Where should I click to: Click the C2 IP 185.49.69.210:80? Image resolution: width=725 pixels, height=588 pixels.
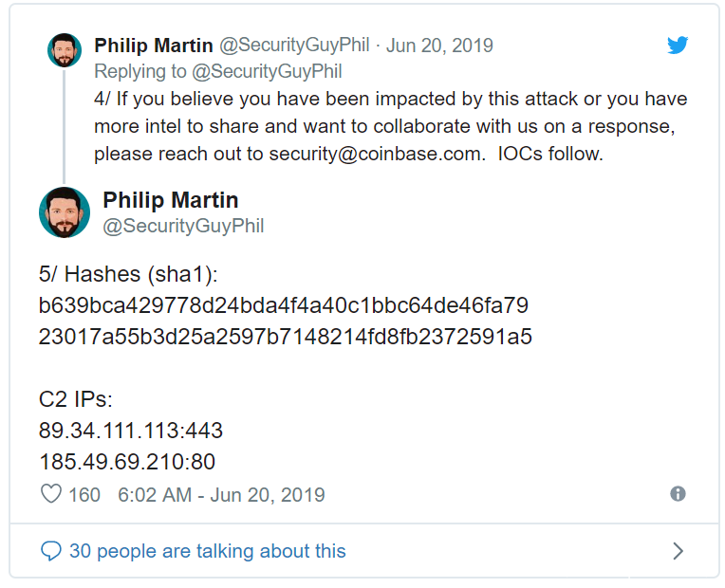[127, 462]
